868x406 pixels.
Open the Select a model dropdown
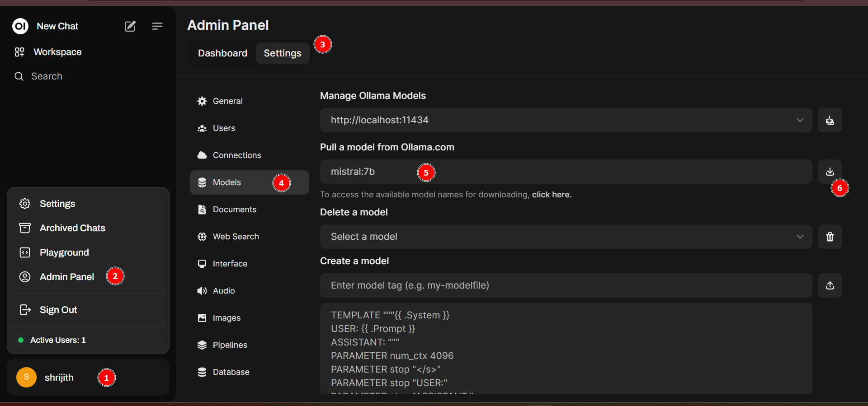click(565, 237)
